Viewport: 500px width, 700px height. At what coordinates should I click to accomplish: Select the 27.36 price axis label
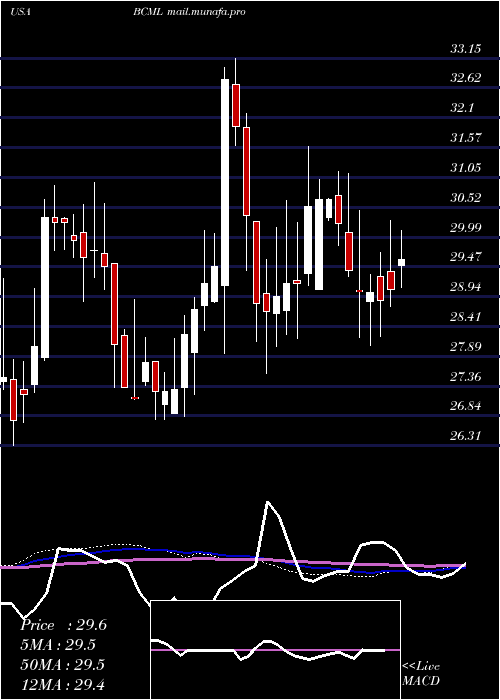[466, 377]
